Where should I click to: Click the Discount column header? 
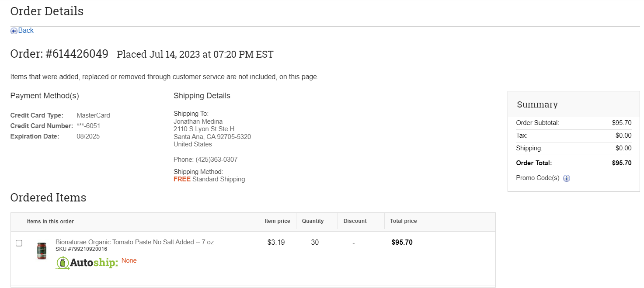355,221
